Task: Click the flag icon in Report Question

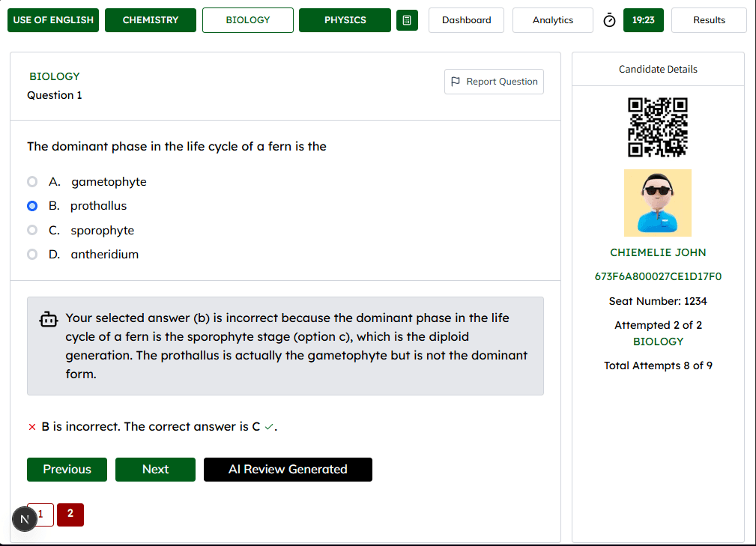Action: pos(456,82)
